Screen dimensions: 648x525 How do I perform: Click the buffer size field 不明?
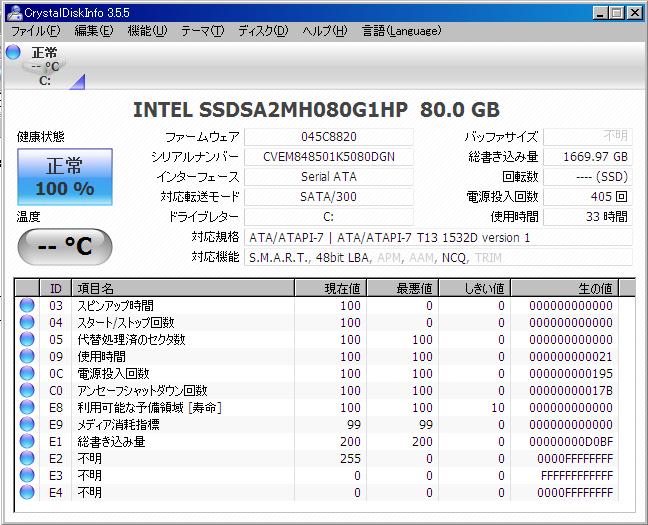[x=587, y=136]
